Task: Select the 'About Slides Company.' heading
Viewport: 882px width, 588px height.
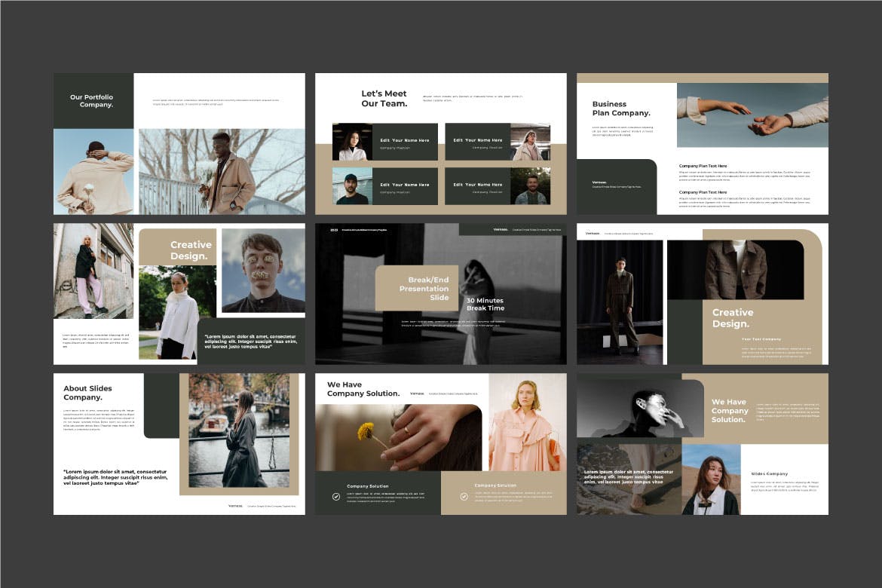Action: (87, 393)
